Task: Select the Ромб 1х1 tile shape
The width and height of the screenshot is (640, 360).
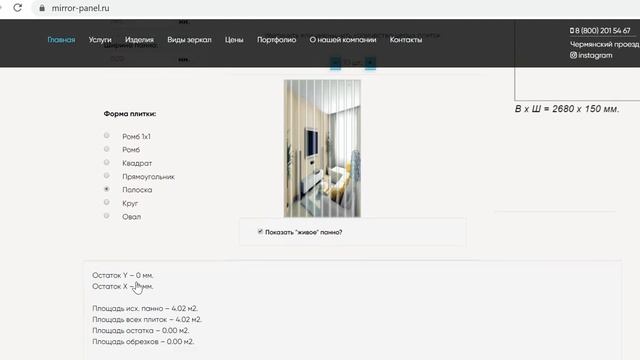Action: coord(107,136)
